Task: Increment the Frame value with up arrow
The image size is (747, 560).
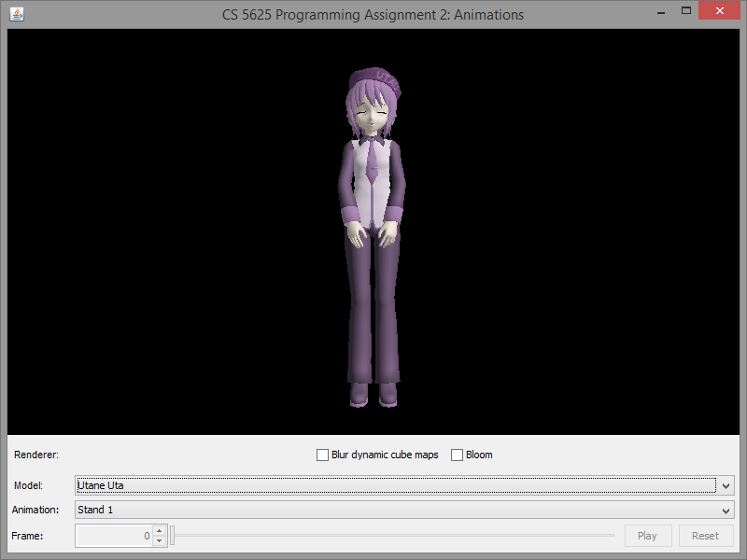Action: [x=160, y=531]
